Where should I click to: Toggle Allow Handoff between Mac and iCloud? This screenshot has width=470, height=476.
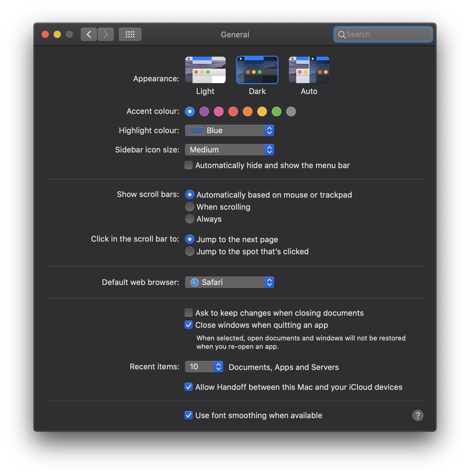189,387
